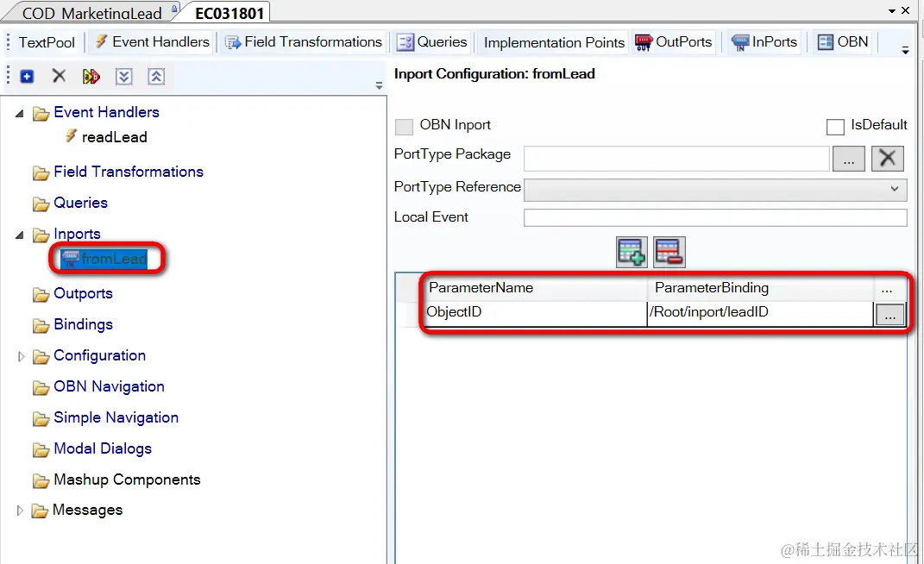This screenshot has height=564, width=924.
Task: Select the readLead event handler
Action: click(115, 137)
